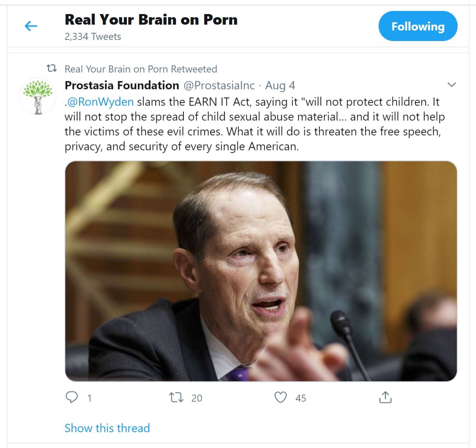The height and width of the screenshot is (448, 476).
Task: Click the @ProstasiaInc handle
Action: [219, 85]
